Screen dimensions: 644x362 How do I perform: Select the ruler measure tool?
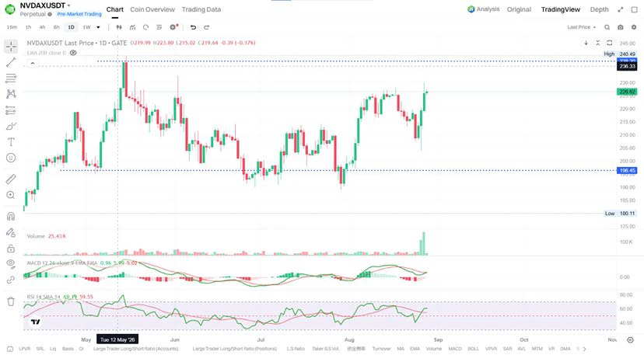tap(11, 179)
